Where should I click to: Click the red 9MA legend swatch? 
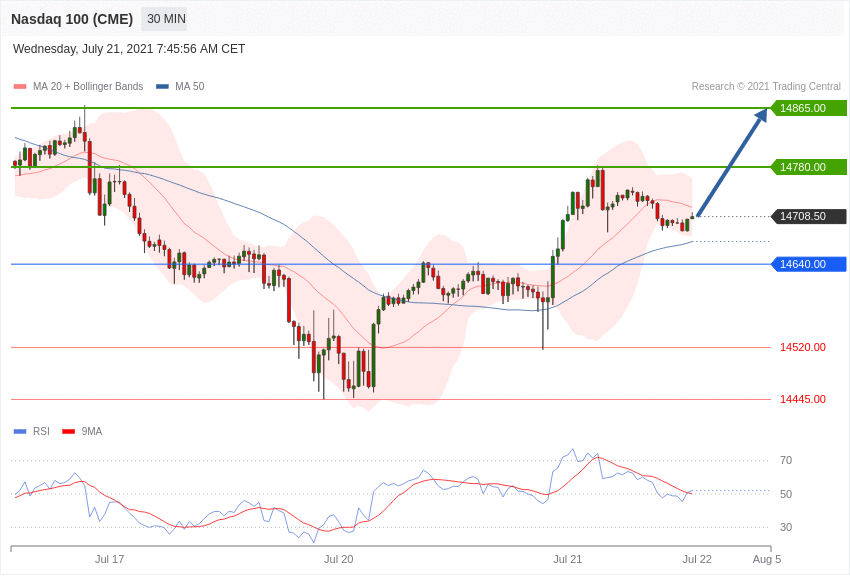68,432
